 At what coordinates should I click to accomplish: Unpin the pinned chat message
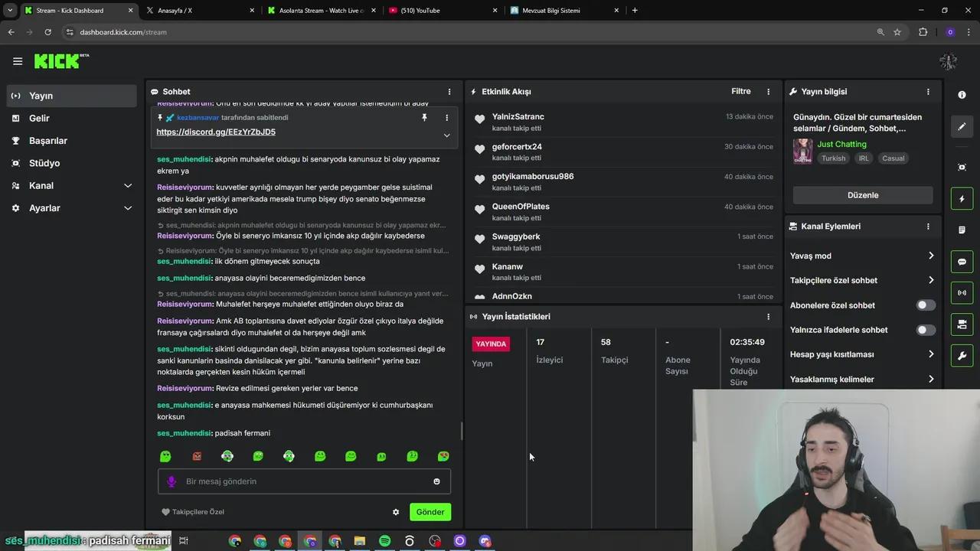click(x=424, y=118)
